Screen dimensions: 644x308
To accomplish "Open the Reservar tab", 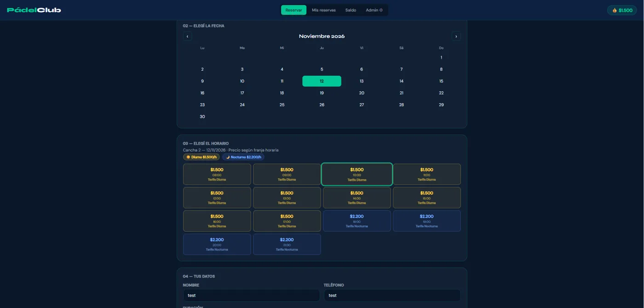I will click(x=293, y=10).
